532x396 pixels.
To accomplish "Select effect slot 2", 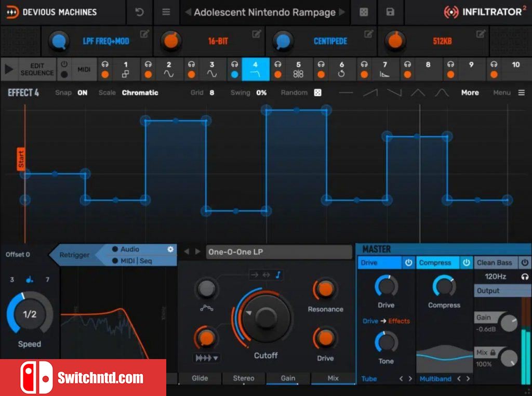I will coord(169,69).
